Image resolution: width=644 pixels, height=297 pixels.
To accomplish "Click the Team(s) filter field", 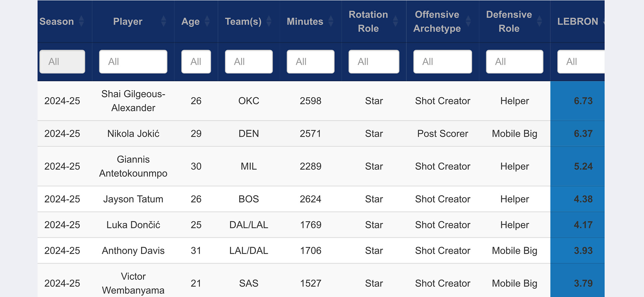I will 249,62.
